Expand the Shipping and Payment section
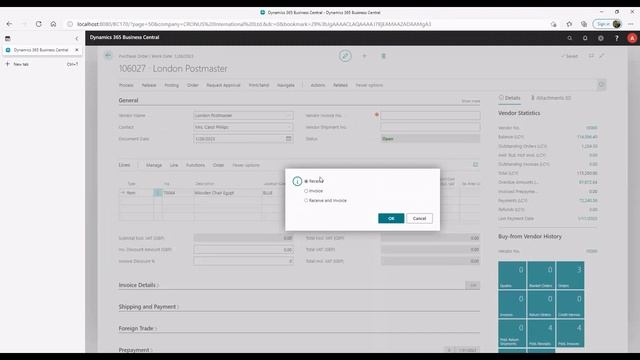The width and height of the screenshot is (640, 360). tap(149, 307)
